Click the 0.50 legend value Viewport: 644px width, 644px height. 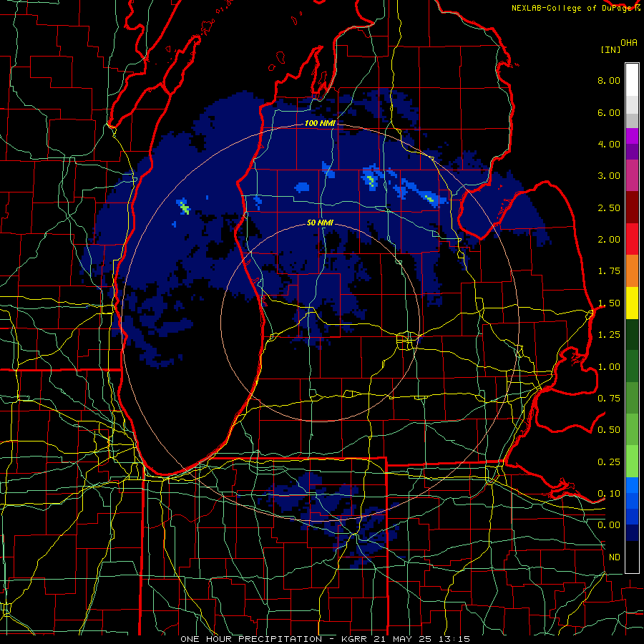(609, 430)
